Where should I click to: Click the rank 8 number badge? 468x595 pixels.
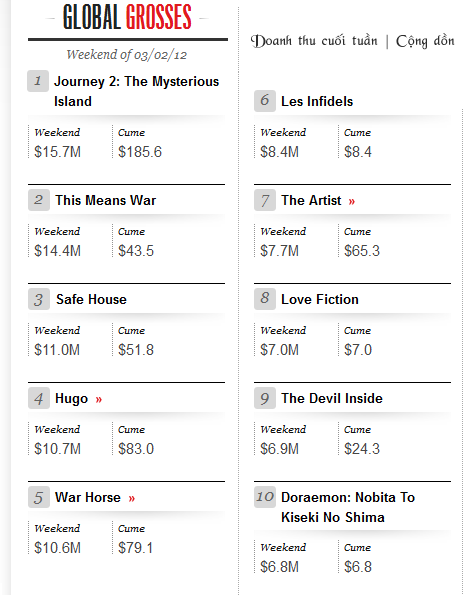pyautogui.click(x=265, y=299)
